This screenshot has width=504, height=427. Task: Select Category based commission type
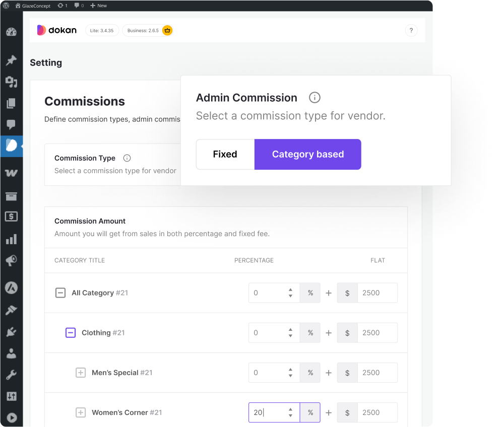pos(308,155)
